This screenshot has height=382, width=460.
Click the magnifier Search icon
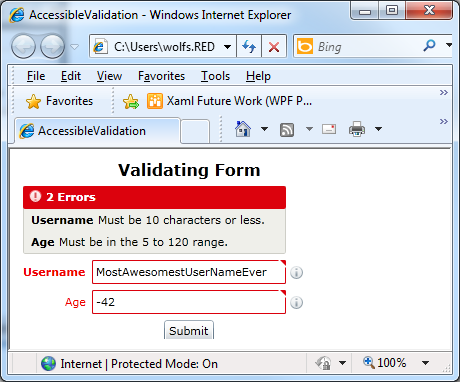(429, 45)
